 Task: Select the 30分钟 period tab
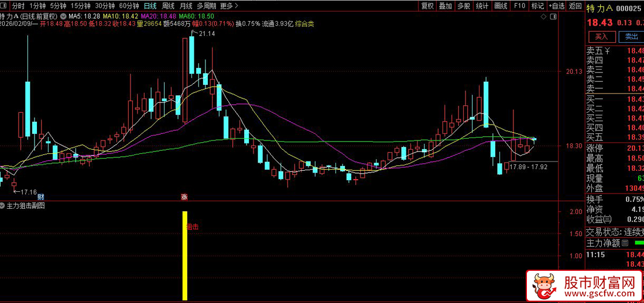tap(105, 6)
